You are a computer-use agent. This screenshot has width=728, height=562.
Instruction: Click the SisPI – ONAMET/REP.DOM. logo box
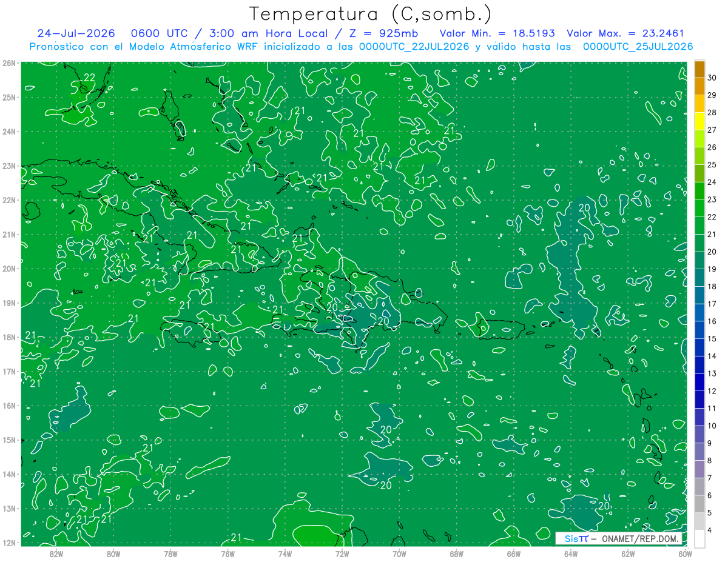[618, 538]
